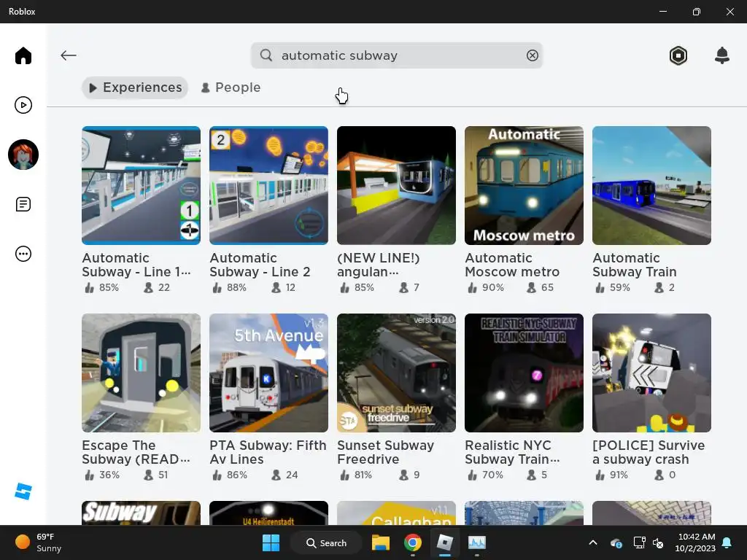Viewport: 747px width, 560px height.
Task: Open the yellow Subway thumbnail in bottom row
Action: [x=141, y=513]
